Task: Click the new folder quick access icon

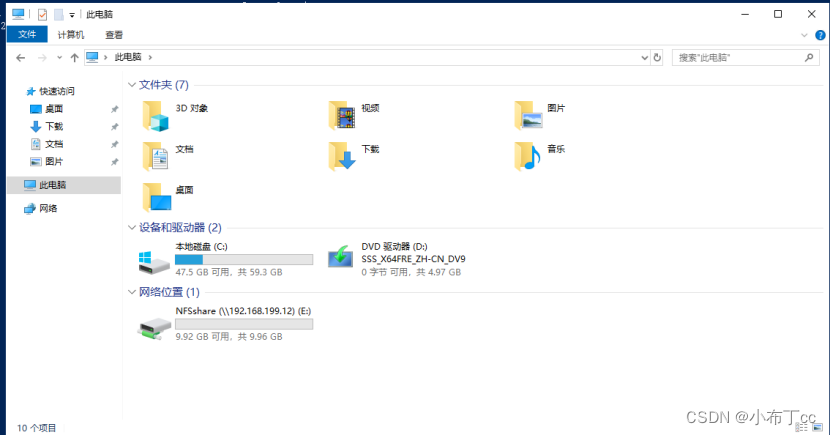Action: coord(59,15)
